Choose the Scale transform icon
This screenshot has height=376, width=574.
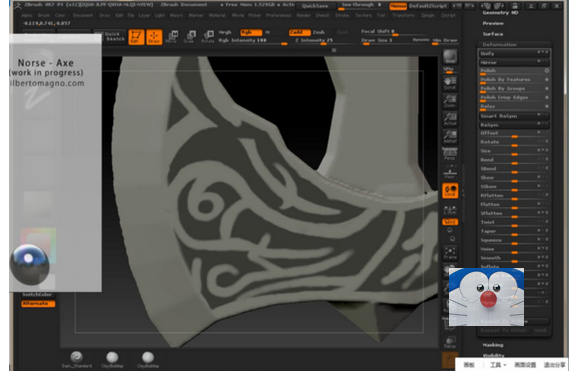[190, 37]
